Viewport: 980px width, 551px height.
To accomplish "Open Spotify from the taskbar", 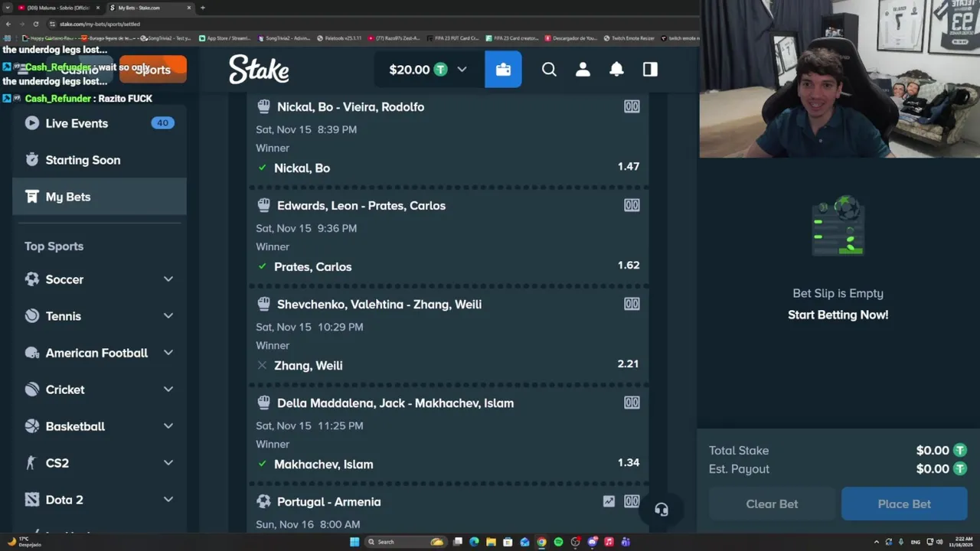I will [558, 542].
